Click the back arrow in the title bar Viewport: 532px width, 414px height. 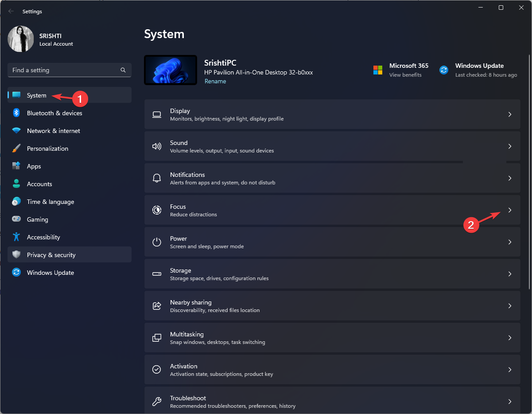11,12
